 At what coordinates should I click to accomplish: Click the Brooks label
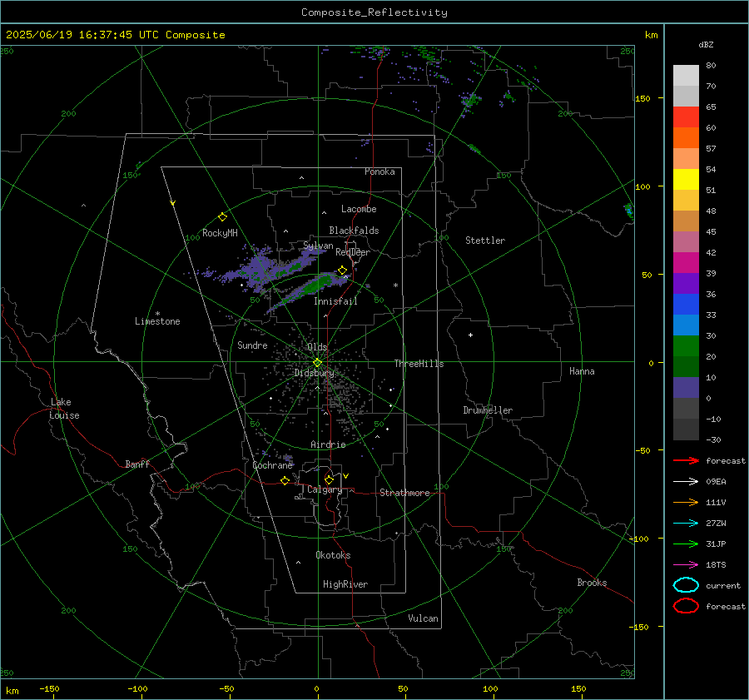(592, 583)
